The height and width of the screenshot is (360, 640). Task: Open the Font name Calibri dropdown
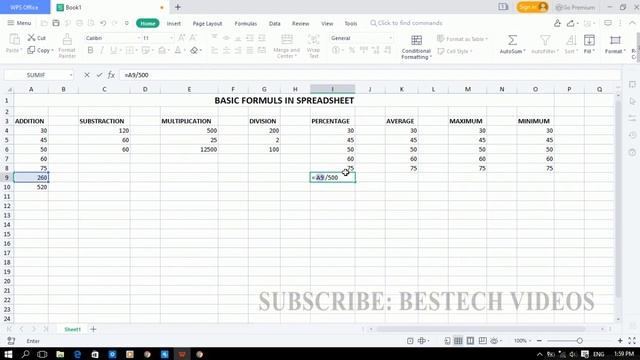point(138,38)
